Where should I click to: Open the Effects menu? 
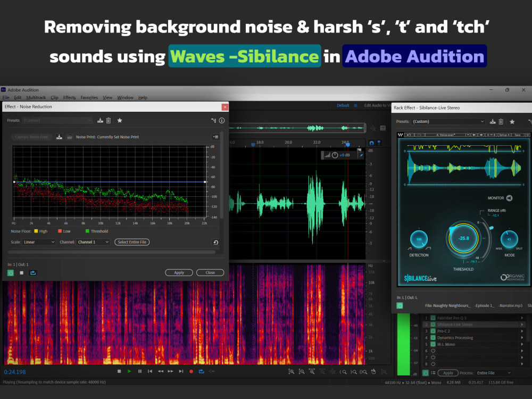tap(69, 98)
